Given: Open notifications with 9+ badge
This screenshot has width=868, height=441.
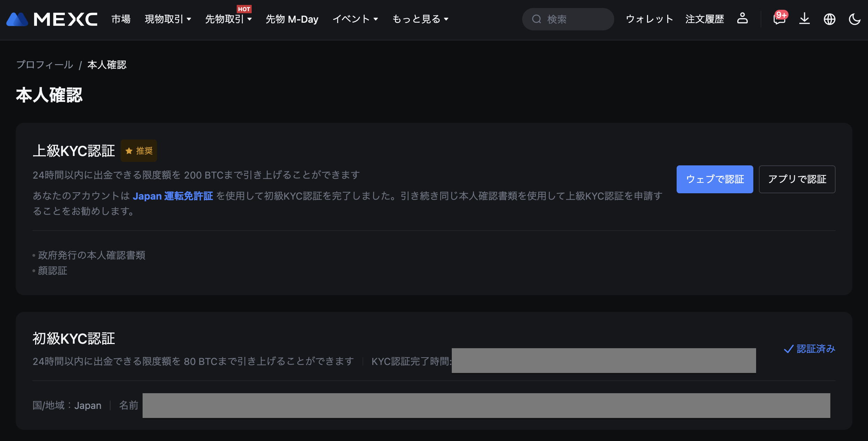Looking at the screenshot, I should [x=779, y=18].
